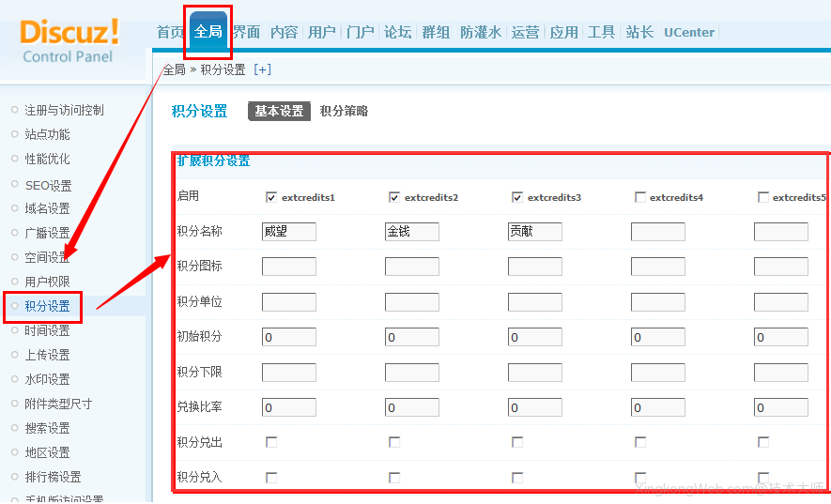
Task: Check 积分兑出 for extcredits3
Action: click(517, 442)
